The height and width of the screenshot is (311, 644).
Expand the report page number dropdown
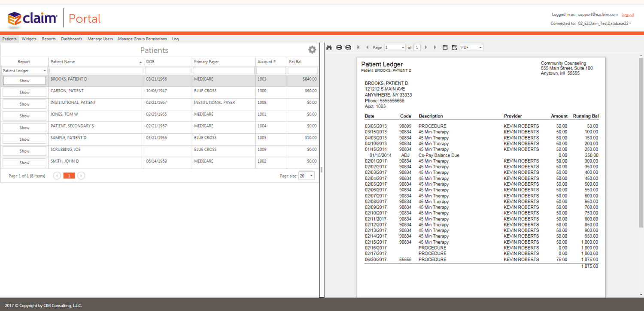pyautogui.click(x=395, y=48)
